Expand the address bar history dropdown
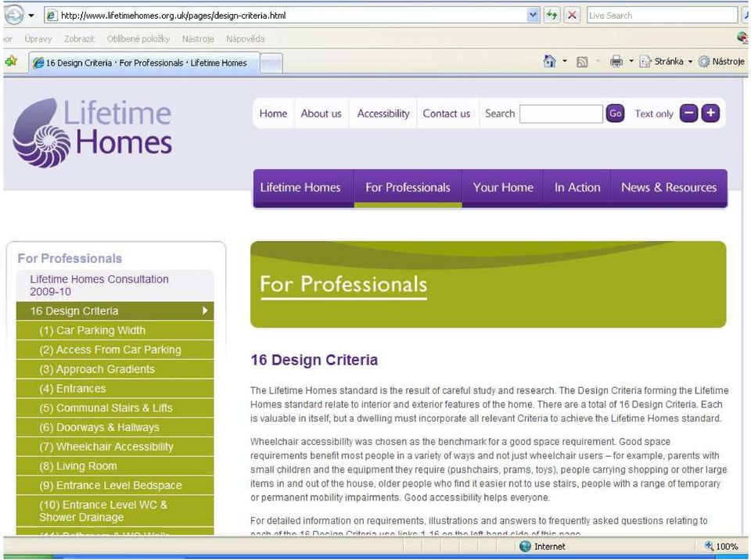This screenshot has height=560, width=751. tap(533, 16)
